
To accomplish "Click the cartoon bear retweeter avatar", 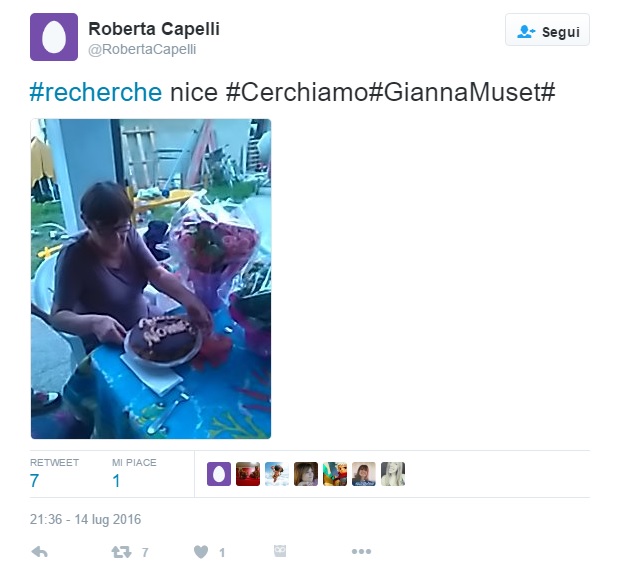I will tap(335, 474).
